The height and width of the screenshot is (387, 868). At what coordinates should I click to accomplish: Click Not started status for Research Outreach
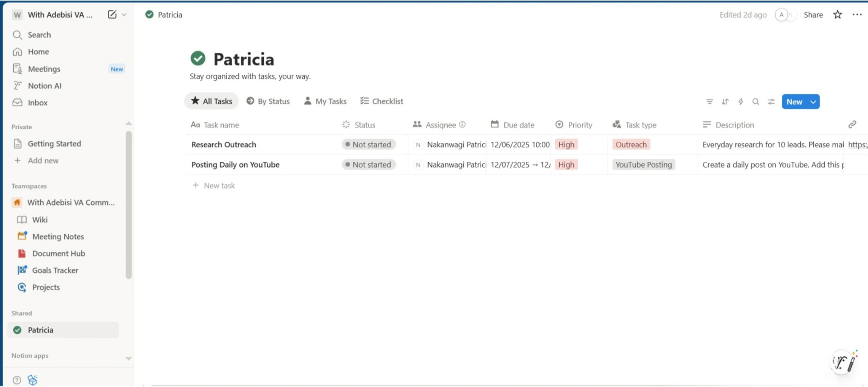tap(368, 144)
